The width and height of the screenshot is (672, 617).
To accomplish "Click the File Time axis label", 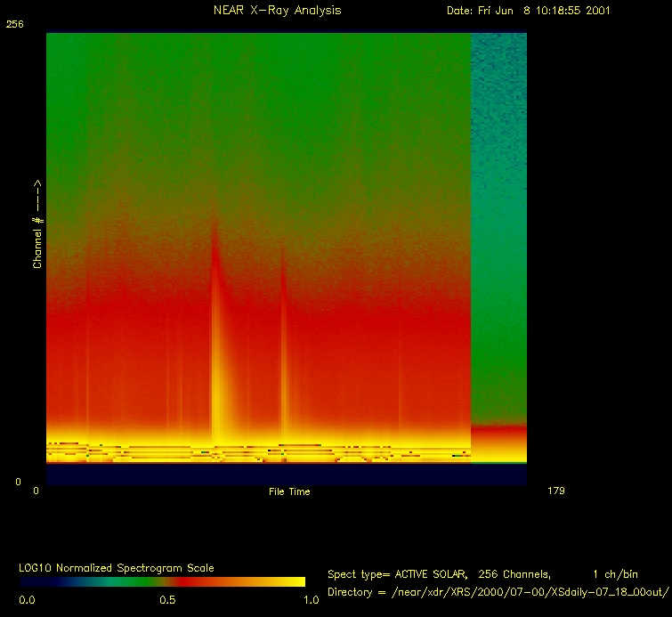I will click(289, 491).
